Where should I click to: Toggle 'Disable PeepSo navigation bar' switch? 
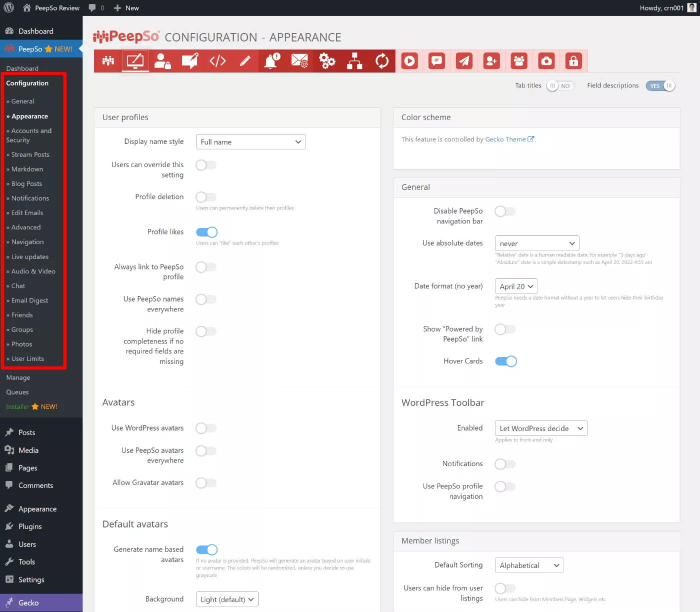(505, 211)
